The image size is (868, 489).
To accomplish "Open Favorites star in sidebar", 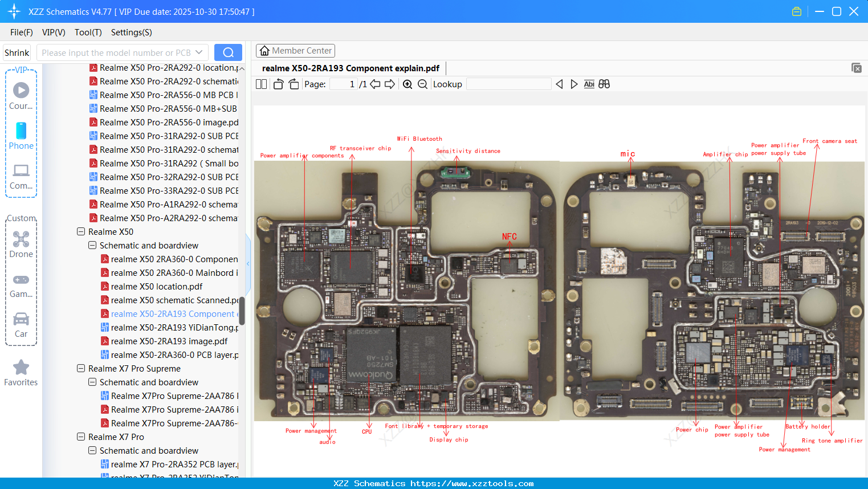I will pyautogui.click(x=21, y=373).
